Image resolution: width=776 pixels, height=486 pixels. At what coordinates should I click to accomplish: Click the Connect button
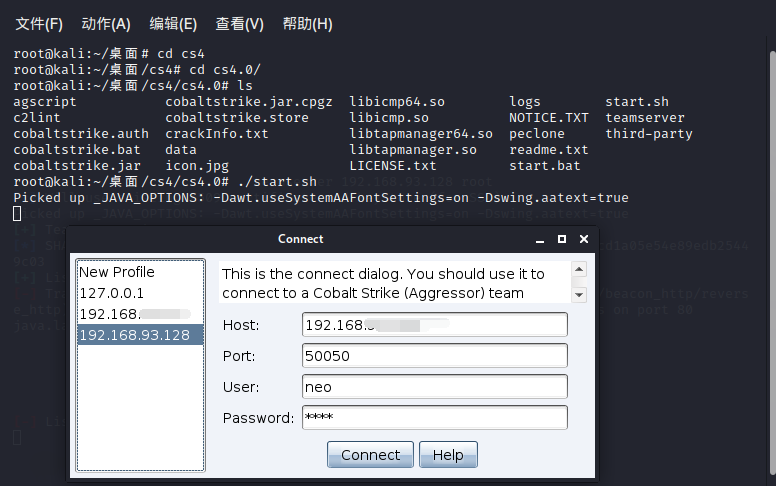tap(370, 454)
